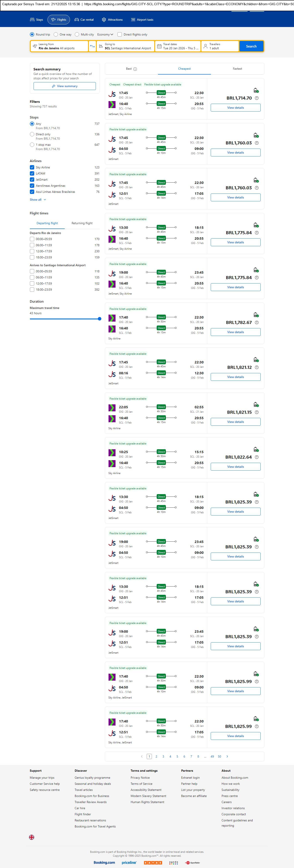Screen dimensions: 294x868
Task: Switch to the Returning flight times tab
Action: (x=82, y=223)
